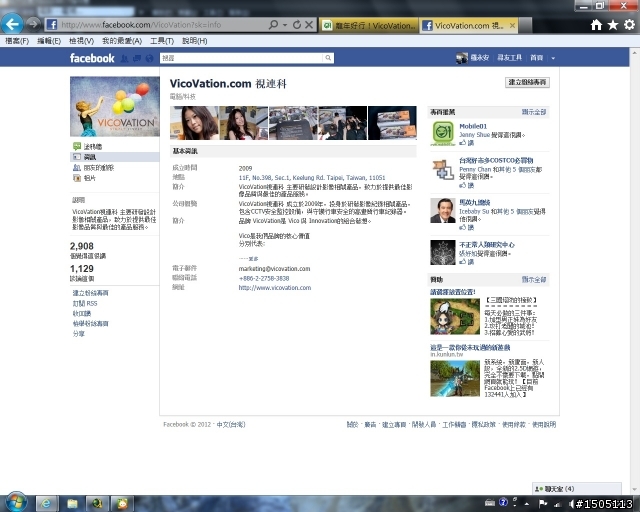Open the second photo thumbnail of woman in white

tap(244, 123)
